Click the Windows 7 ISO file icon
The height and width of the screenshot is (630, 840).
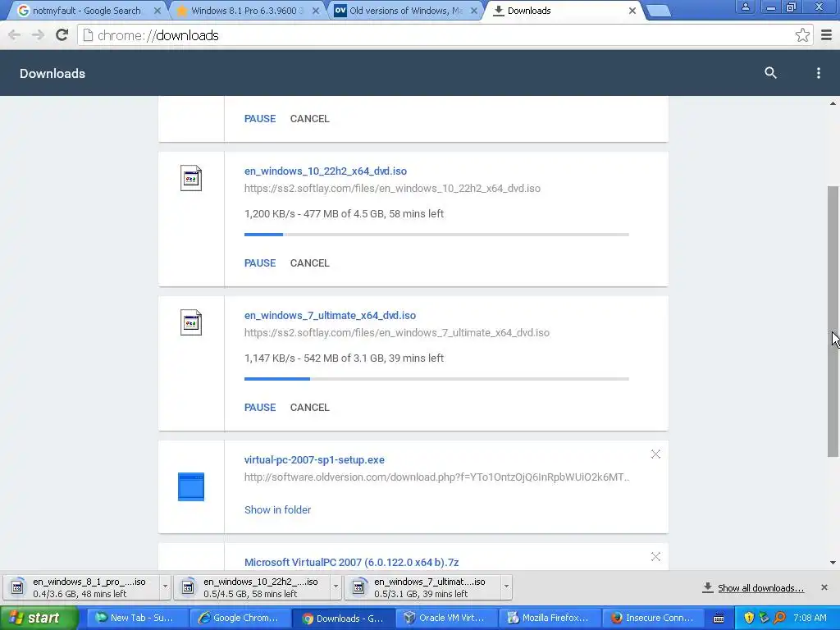pyautogui.click(x=191, y=322)
